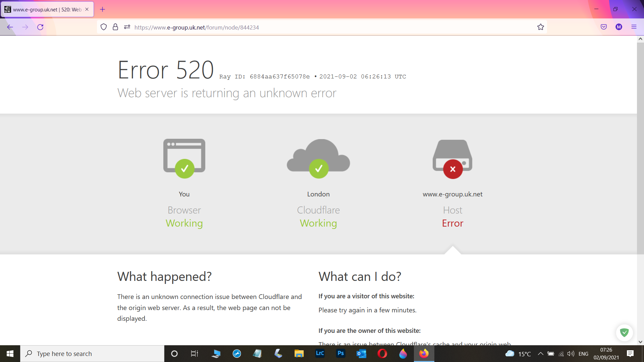Click the green shield extension badge

click(x=624, y=333)
